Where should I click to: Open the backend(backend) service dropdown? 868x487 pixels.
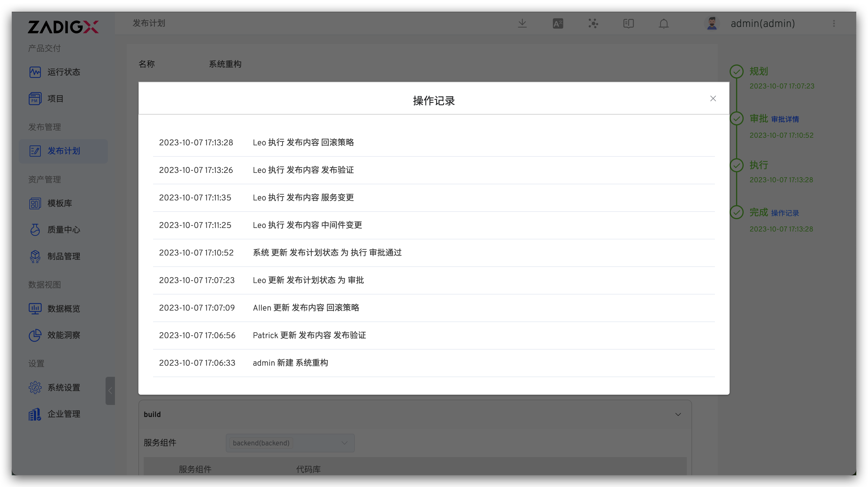pos(290,443)
